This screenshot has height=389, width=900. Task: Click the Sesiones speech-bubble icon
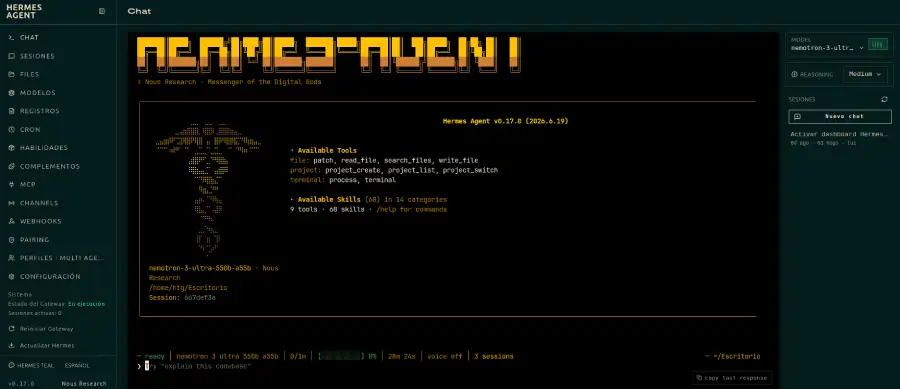(11, 56)
